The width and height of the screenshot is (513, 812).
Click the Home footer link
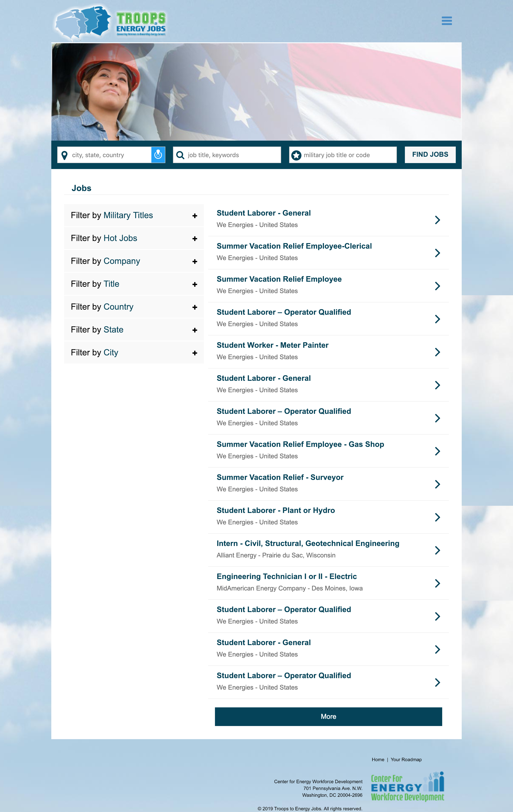(x=378, y=760)
